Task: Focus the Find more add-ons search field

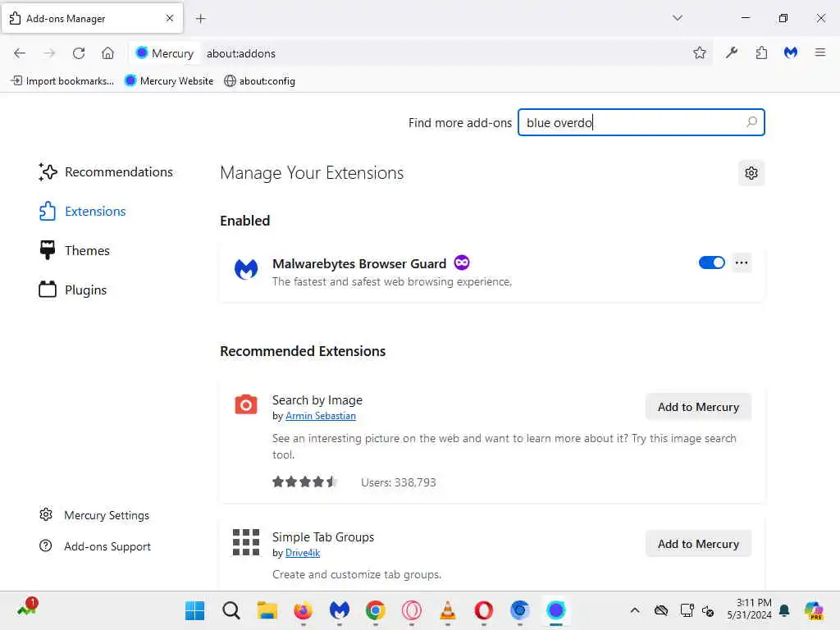Action: 641,122
